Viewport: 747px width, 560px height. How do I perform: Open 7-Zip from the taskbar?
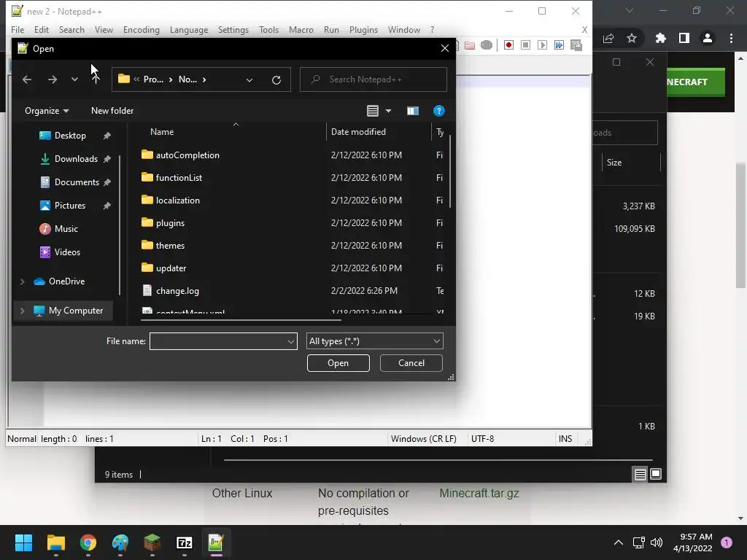[x=185, y=542]
